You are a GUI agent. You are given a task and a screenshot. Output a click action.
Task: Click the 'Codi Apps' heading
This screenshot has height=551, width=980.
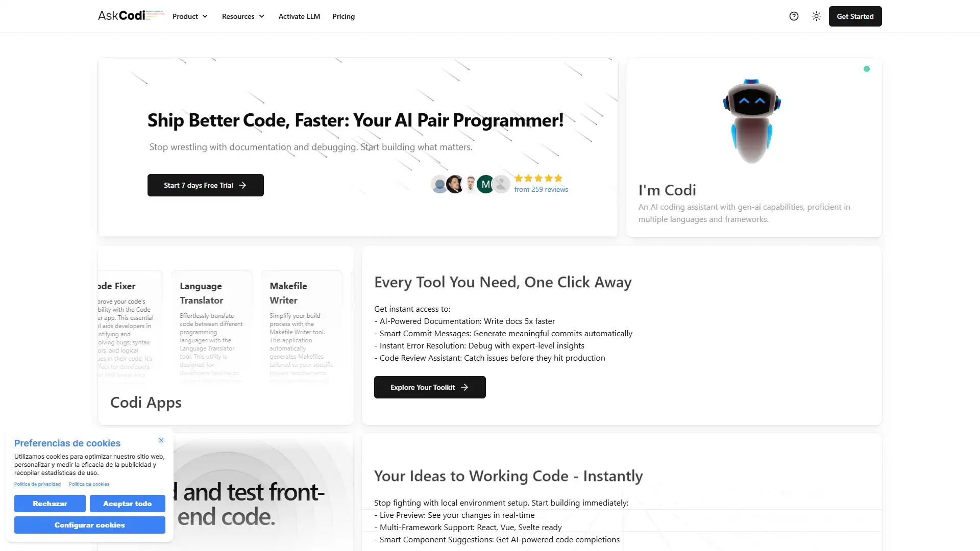pyautogui.click(x=146, y=403)
